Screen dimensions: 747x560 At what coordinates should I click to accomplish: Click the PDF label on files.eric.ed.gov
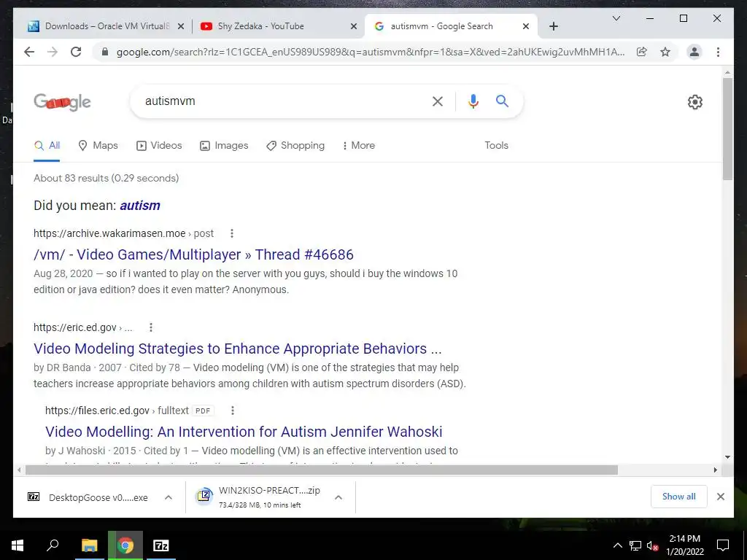(x=203, y=411)
